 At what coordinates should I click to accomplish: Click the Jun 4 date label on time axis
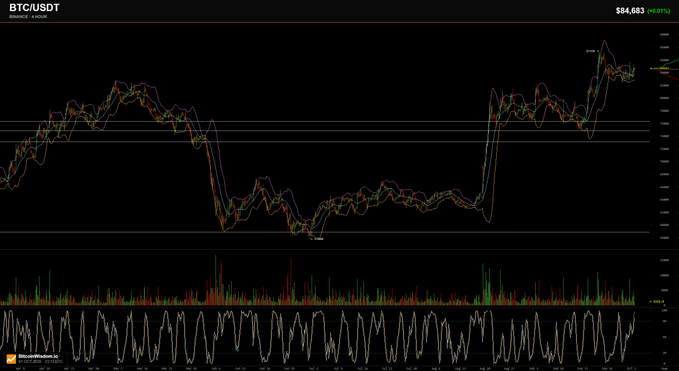click(x=217, y=368)
